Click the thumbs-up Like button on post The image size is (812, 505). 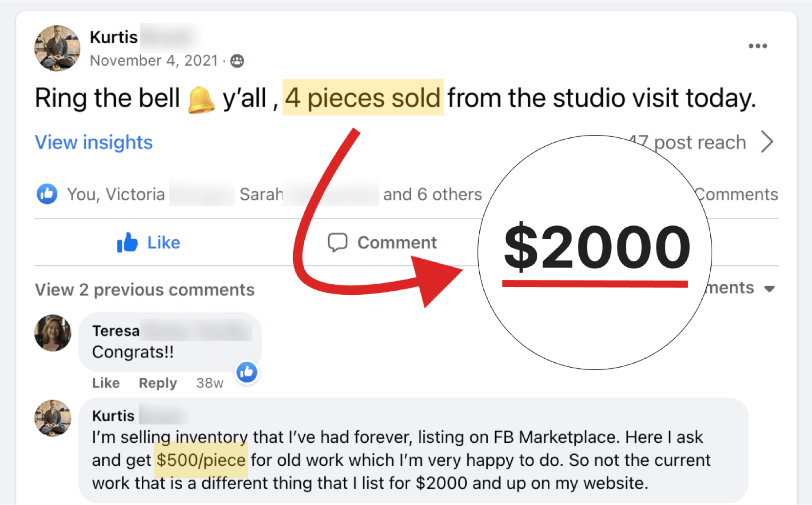(148, 243)
